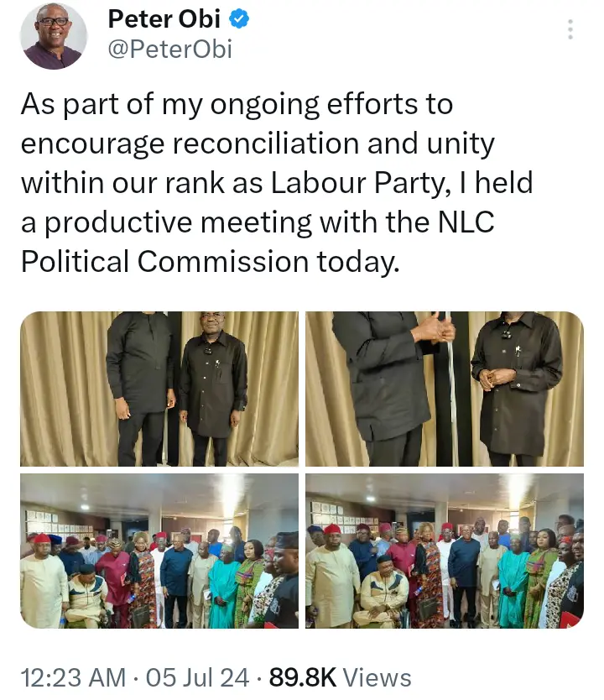The height and width of the screenshot is (700, 604).
Task: Open the Peter Obi display name
Action: coord(164,19)
